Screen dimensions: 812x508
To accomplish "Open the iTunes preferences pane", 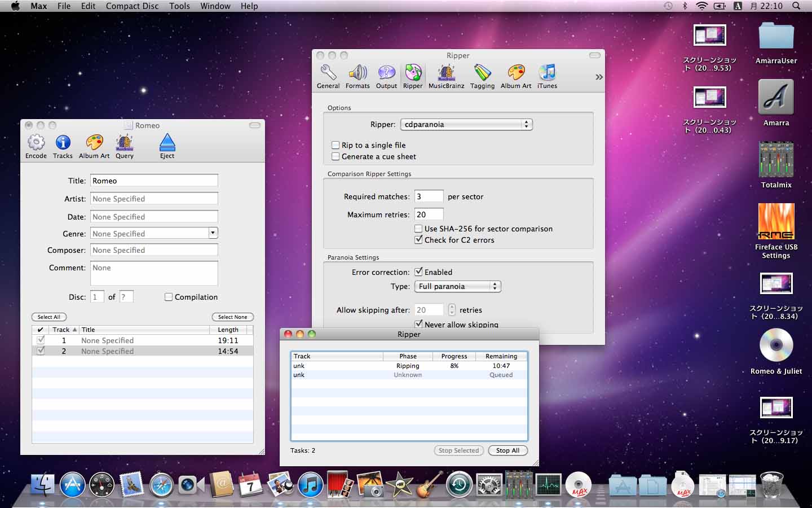I will 547,77.
